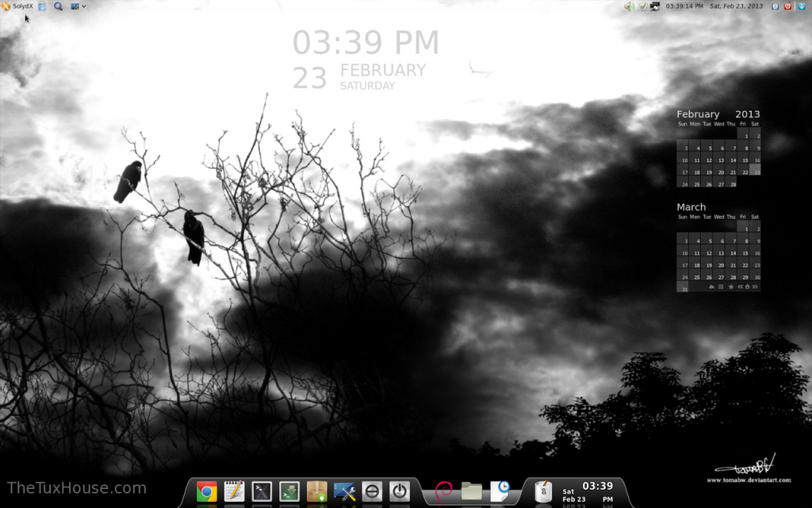Viewport: 812px width, 508px height.
Task: Select February 14 in the calendar
Action: (x=731, y=158)
